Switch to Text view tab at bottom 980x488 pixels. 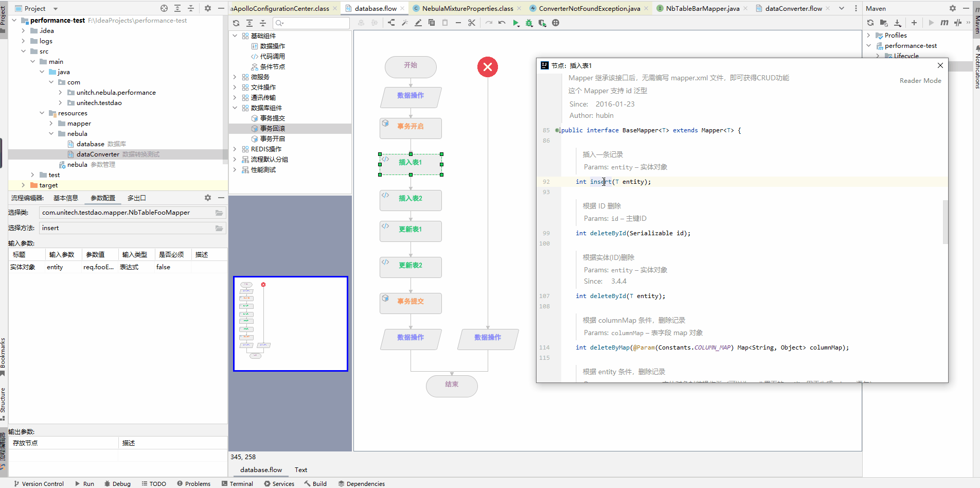click(301, 470)
